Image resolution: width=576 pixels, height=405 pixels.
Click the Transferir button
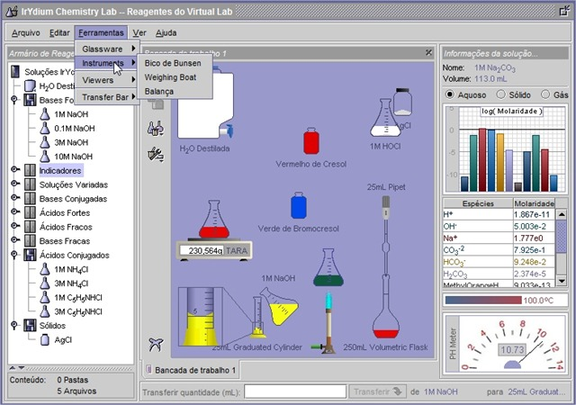[377, 392]
